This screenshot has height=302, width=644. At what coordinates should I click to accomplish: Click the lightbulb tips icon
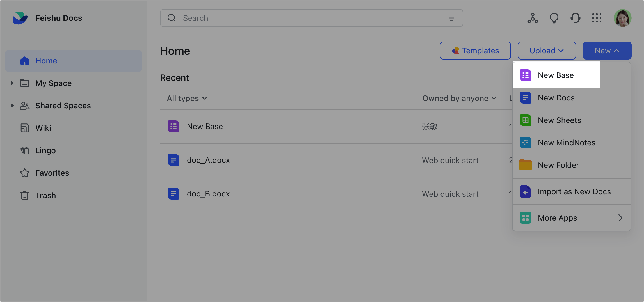[x=554, y=18]
